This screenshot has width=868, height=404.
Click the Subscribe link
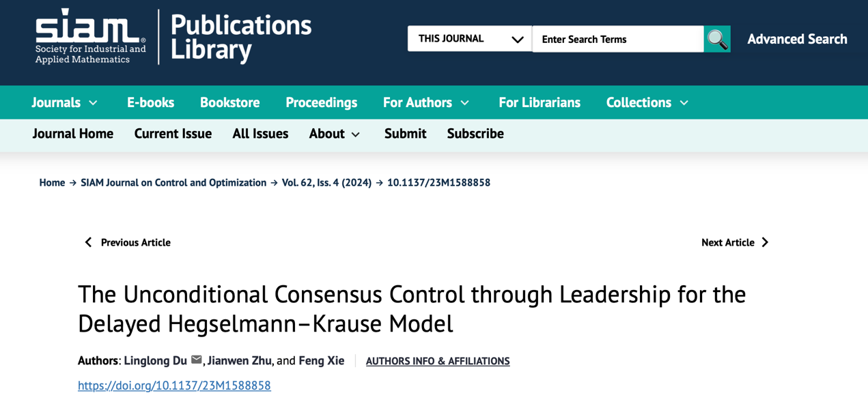pos(475,134)
